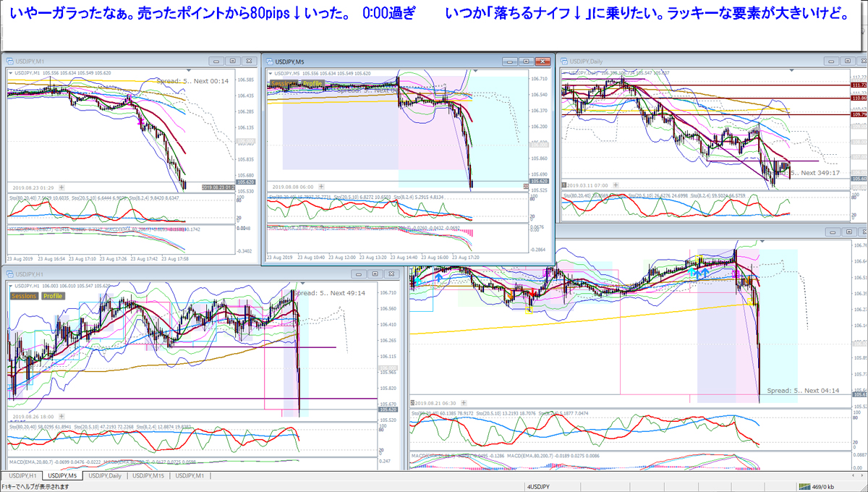Click the chart icon in USDJPY,H1 title bar
Screen dimensions: 868x492
pyautogui.click(x=9, y=274)
